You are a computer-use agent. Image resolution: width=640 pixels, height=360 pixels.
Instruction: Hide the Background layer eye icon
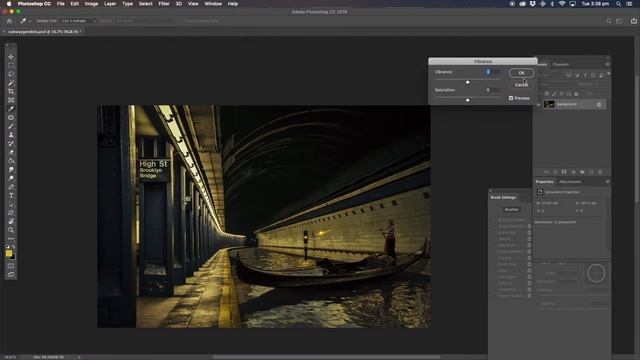pyautogui.click(x=538, y=104)
